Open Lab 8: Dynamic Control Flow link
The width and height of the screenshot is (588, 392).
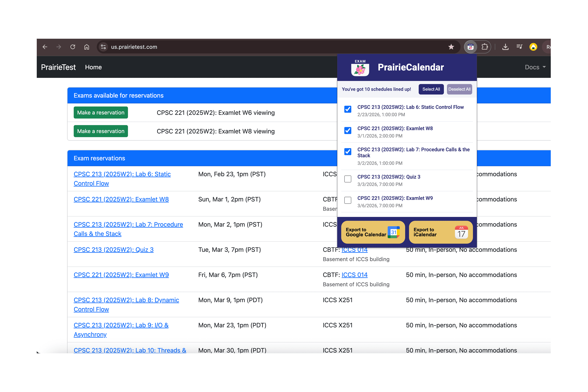[126, 304]
